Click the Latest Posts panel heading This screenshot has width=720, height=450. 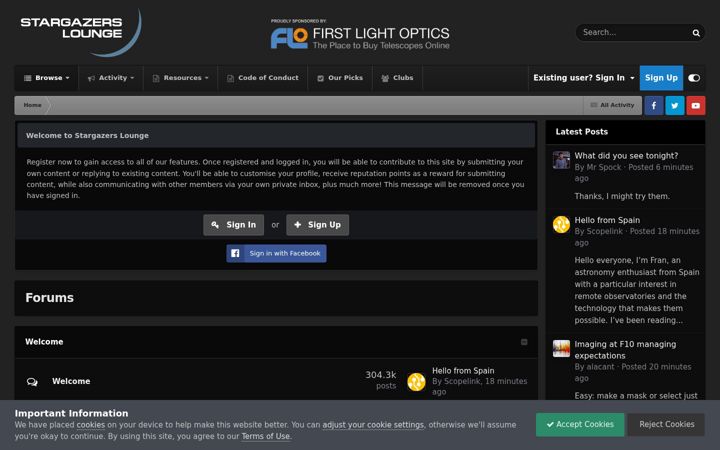click(581, 132)
